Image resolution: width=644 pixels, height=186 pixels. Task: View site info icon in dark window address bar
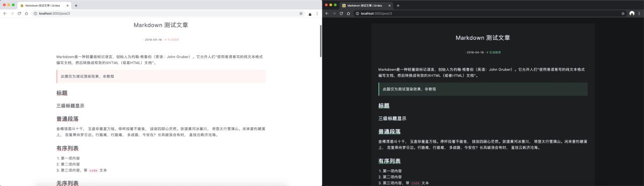click(358, 14)
